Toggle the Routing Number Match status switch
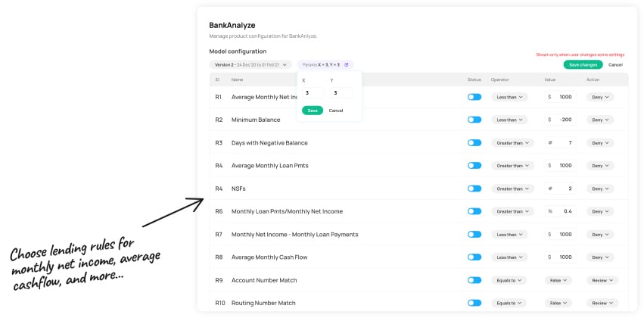This screenshot has height=318, width=644. click(x=474, y=303)
